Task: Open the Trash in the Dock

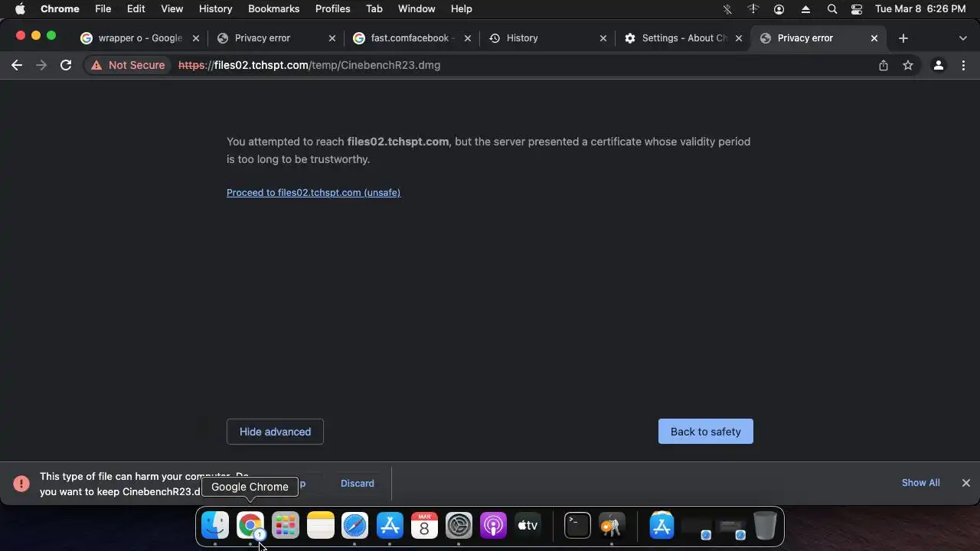Action: pyautogui.click(x=765, y=526)
